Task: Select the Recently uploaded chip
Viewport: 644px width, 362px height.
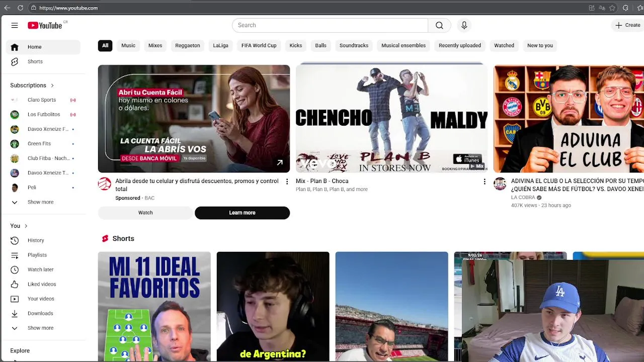Action: (x=460, y=45)
